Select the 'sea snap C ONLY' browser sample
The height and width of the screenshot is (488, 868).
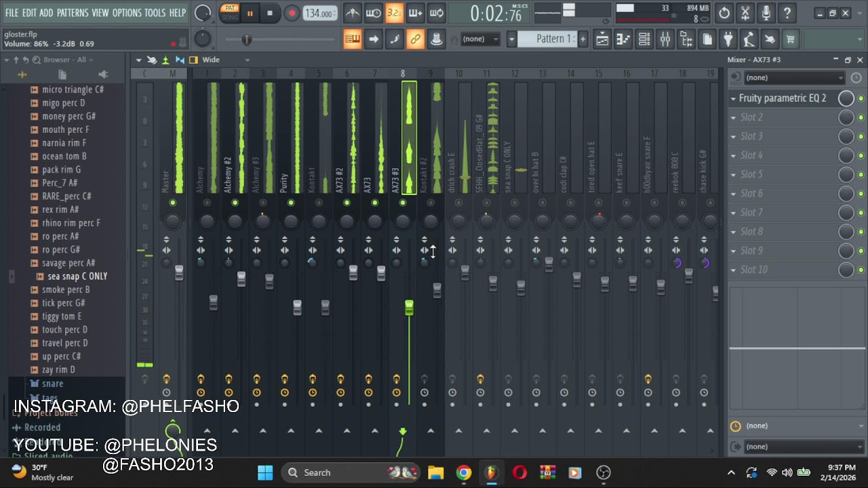[77, 277]
